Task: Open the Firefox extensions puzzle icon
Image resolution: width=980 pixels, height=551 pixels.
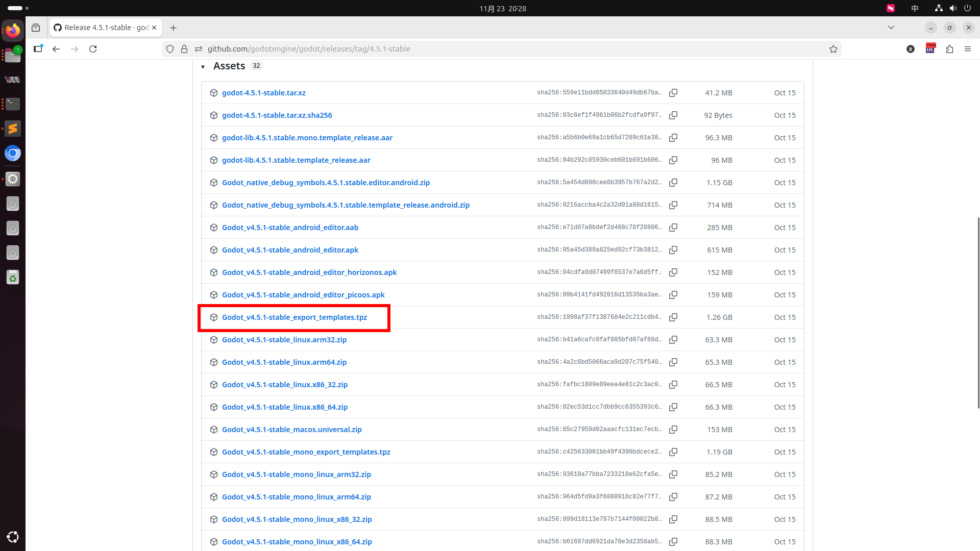Action: pyautogui.click(x=949, y=49)
